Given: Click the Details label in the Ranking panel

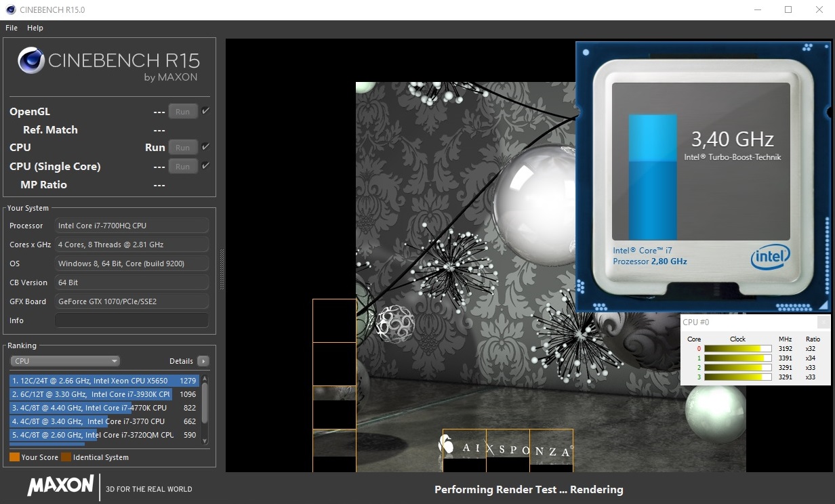Looking at the screenshot, I should (181, 361).
